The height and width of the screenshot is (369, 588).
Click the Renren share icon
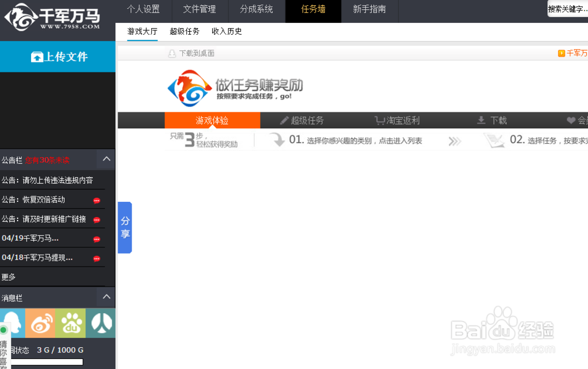tap(101, 323)
